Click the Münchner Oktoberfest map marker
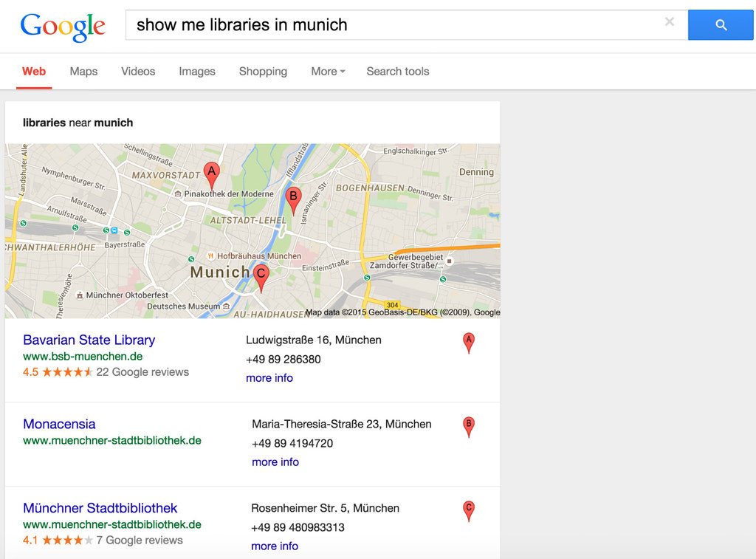Viewport: 756px width, 559px height. tap(80, 295)
